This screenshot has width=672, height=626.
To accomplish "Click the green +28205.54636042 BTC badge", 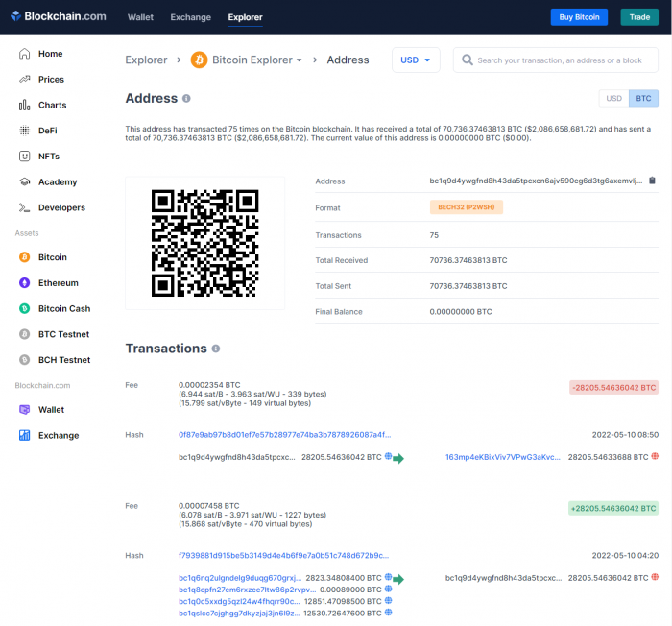I will click(613, 509).
